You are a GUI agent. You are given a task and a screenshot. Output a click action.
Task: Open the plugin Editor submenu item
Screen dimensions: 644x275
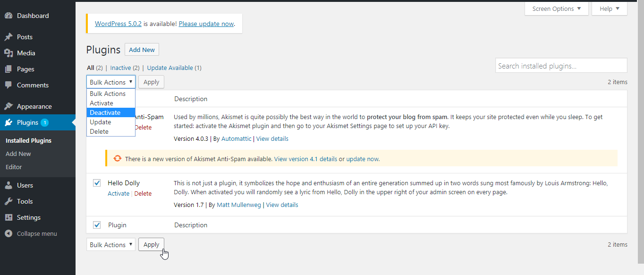14,167
